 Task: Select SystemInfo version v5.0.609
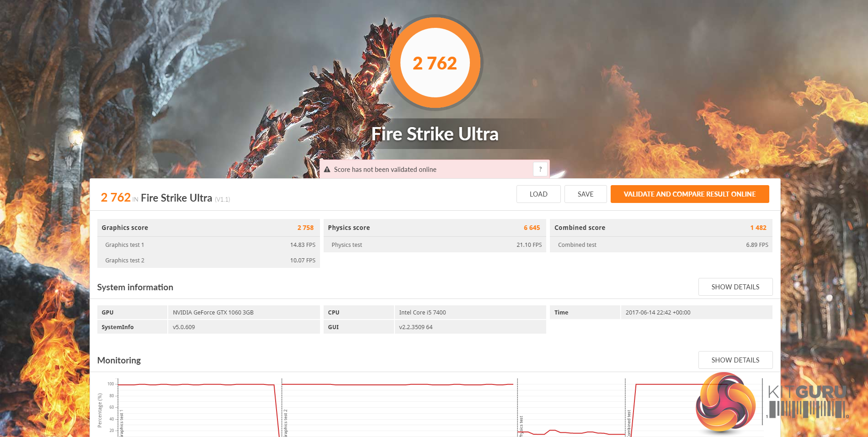[184, 327]
